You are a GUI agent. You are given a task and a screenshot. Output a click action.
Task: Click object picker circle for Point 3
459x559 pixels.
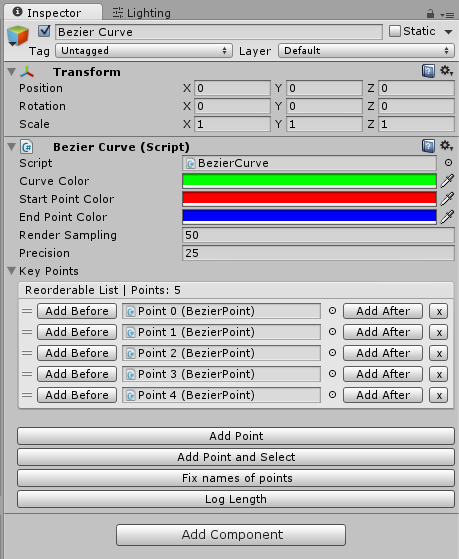(x=332, y=374)
